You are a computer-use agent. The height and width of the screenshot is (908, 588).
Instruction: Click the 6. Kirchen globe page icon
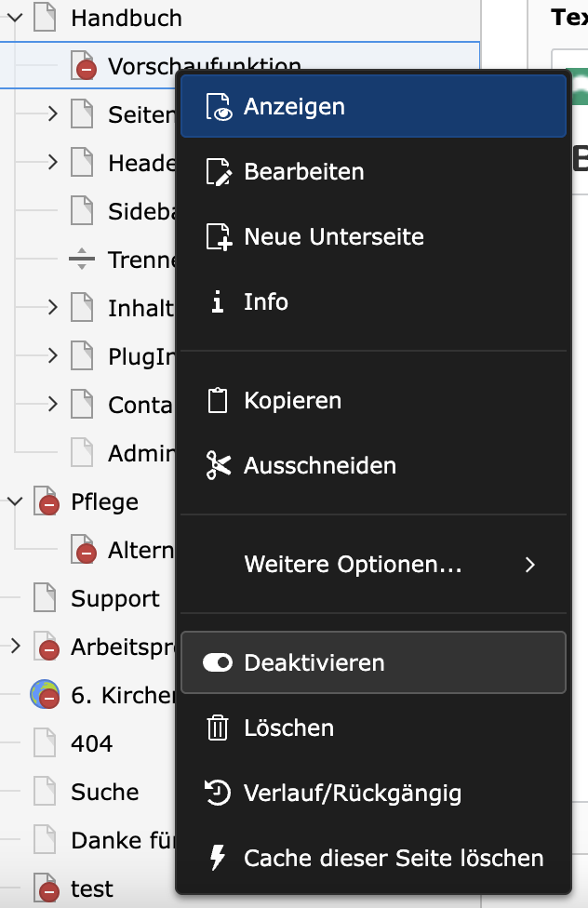click(45, 695)
